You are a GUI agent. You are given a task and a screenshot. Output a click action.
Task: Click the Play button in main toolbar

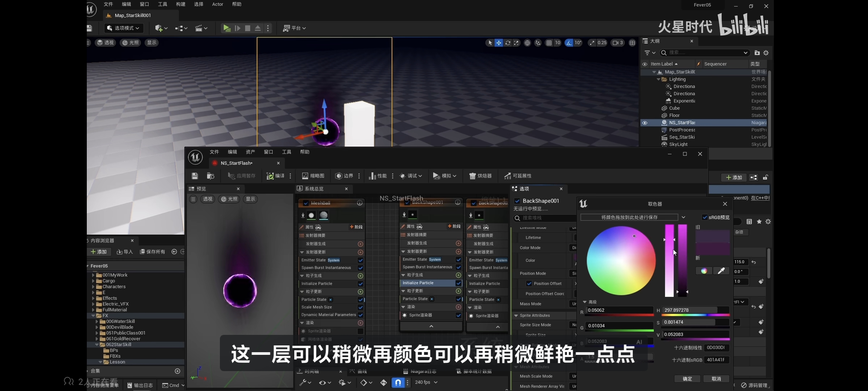pos(227,28)
